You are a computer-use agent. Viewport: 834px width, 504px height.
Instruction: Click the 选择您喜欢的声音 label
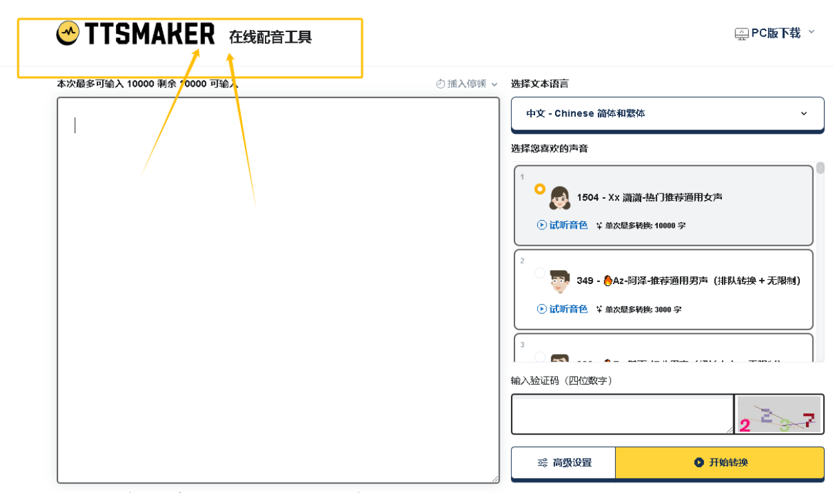coord(550,149)
